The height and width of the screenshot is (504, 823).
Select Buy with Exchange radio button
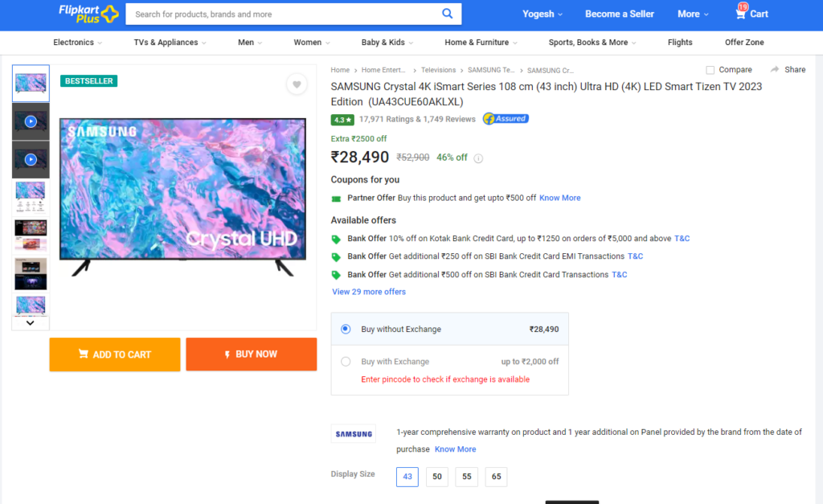tap(346, 361)
